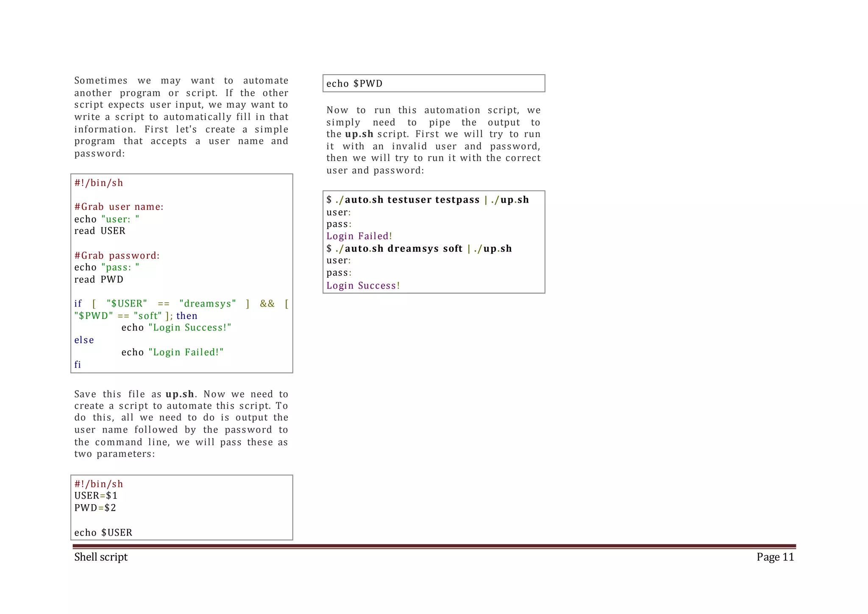
Task: Click the '#Grab user name:' comment
Action: [x=119, y=207]
